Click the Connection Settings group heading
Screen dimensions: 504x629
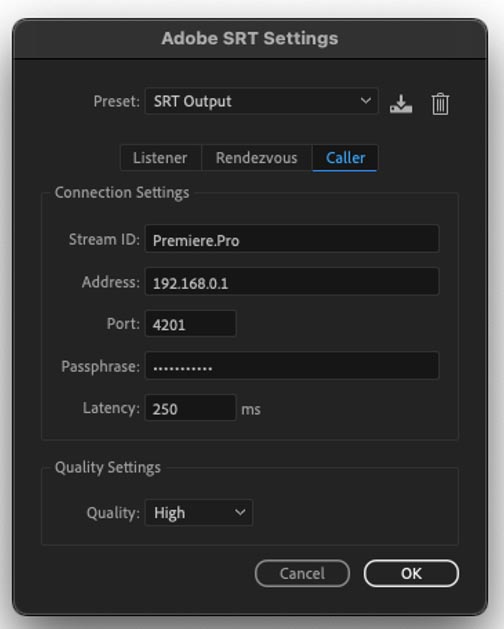122,193
